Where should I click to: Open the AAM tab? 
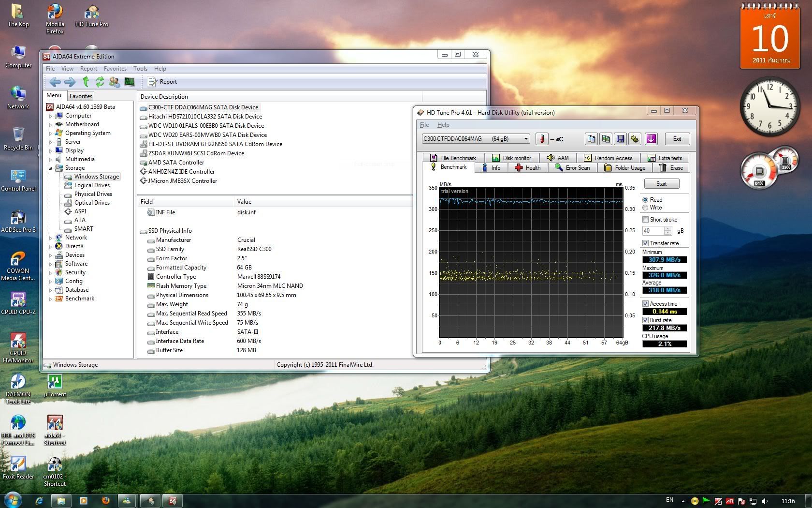click(558, 158)
